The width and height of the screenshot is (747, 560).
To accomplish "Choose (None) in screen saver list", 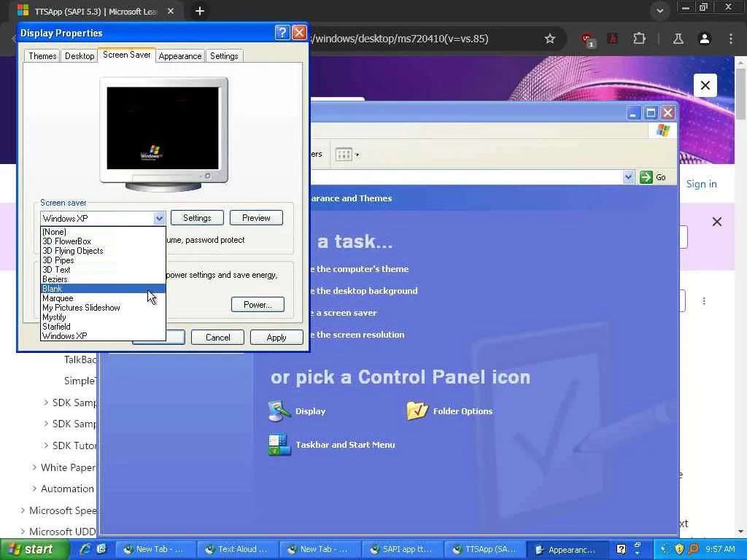I will tap(103, 232).
